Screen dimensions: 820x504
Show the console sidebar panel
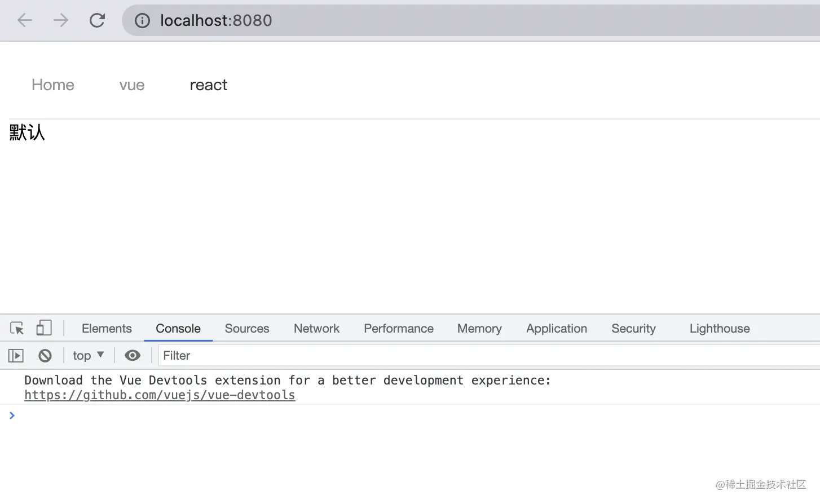16,356
